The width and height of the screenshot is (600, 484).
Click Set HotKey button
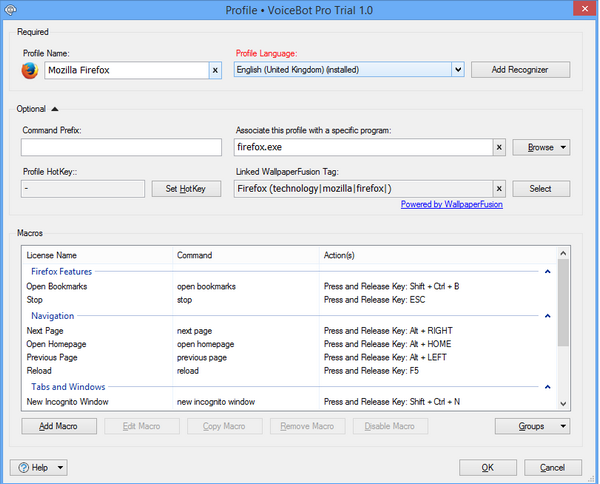186,189
